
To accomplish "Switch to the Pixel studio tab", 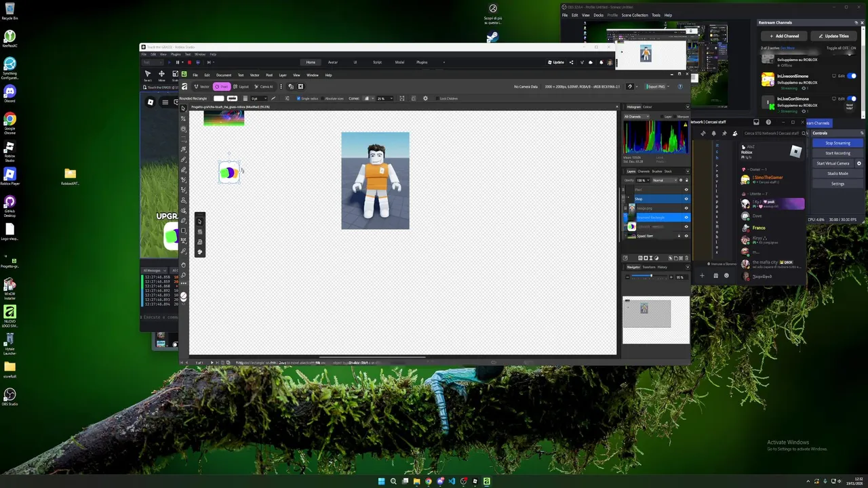I will tap(222, 87).
